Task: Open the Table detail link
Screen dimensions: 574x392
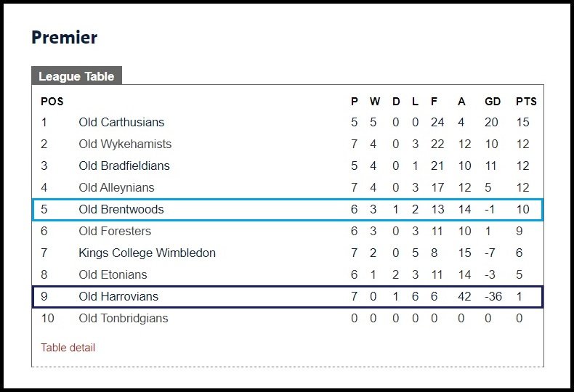Action: point(68,348)
